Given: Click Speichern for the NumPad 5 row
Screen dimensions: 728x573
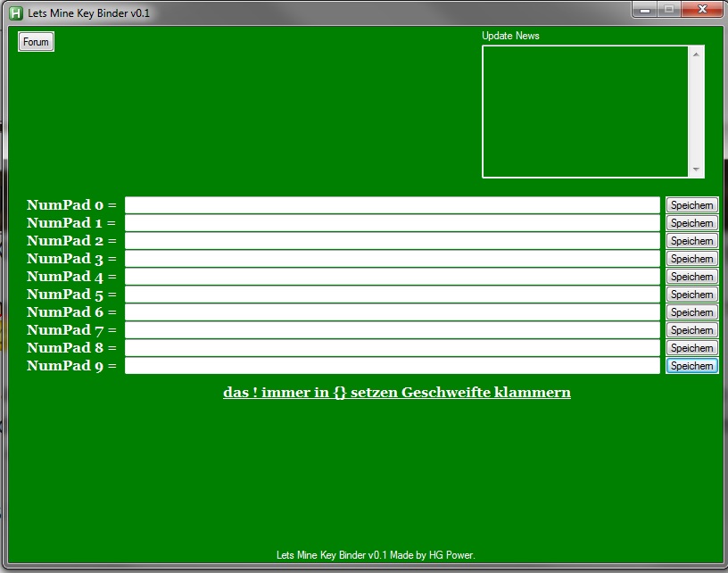Looking at the screenshot, I should (691, 295).
